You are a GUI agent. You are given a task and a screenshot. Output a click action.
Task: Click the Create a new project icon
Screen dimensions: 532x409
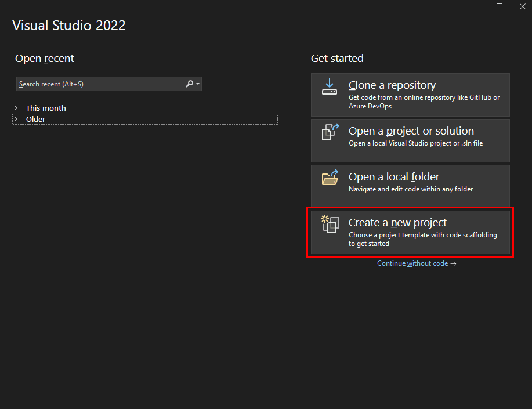click(330, 224)
